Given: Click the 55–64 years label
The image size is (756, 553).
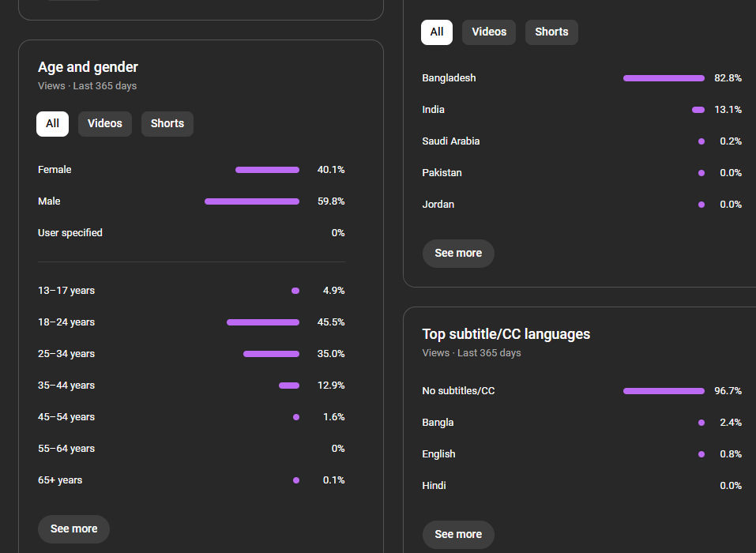Looking at the screenshot, I should (x=66, y=449).
